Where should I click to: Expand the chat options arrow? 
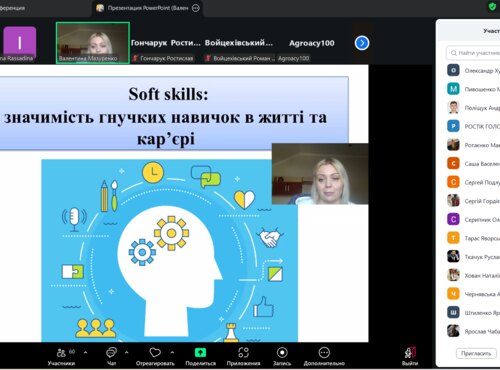(127, 352)
